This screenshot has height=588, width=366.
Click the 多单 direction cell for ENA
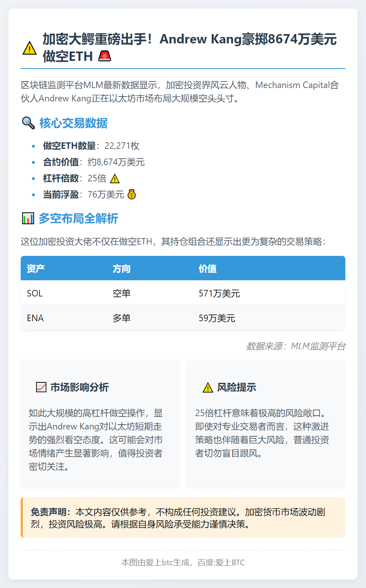point(121,318)
